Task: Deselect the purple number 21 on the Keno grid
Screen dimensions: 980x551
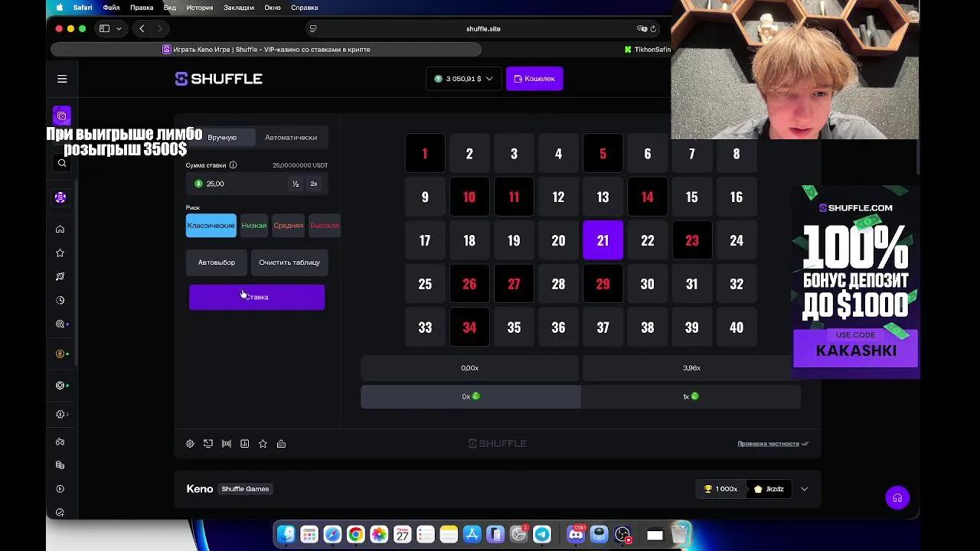Action: pos(603,240)
